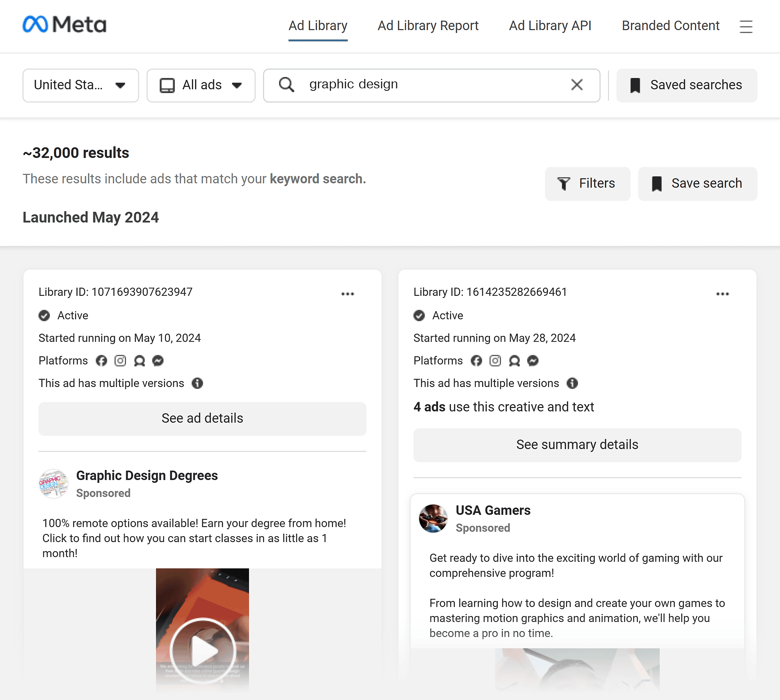Click the USA Gamers profile picture
Screen dimensions: 780x700
[433, 518]
